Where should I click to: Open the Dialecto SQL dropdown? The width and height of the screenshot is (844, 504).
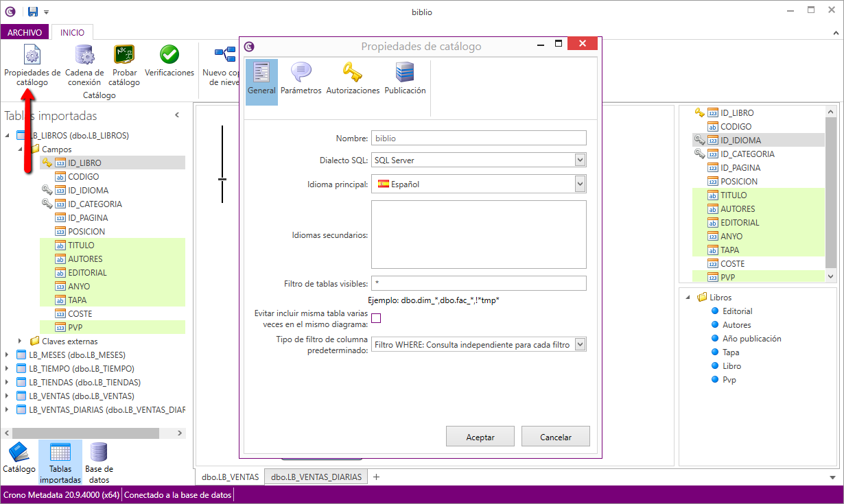(580, 160)
